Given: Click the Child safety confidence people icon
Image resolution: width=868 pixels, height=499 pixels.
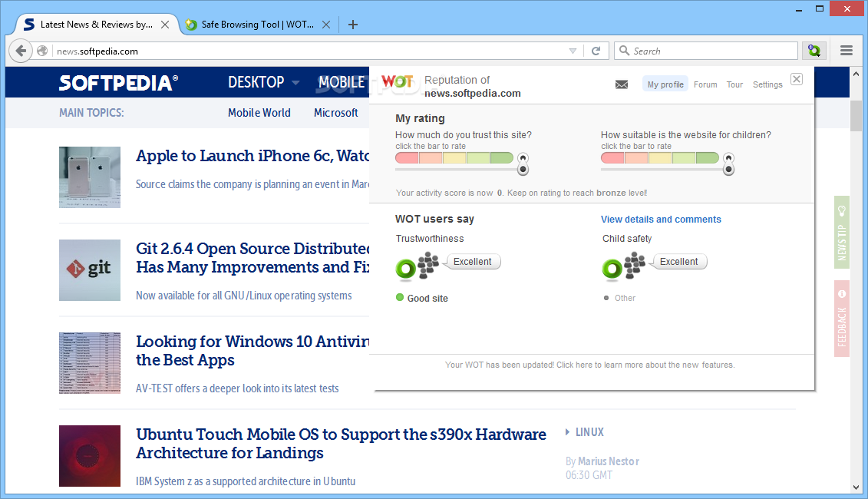Looking at the screenshot, I should tap(635, 265).
